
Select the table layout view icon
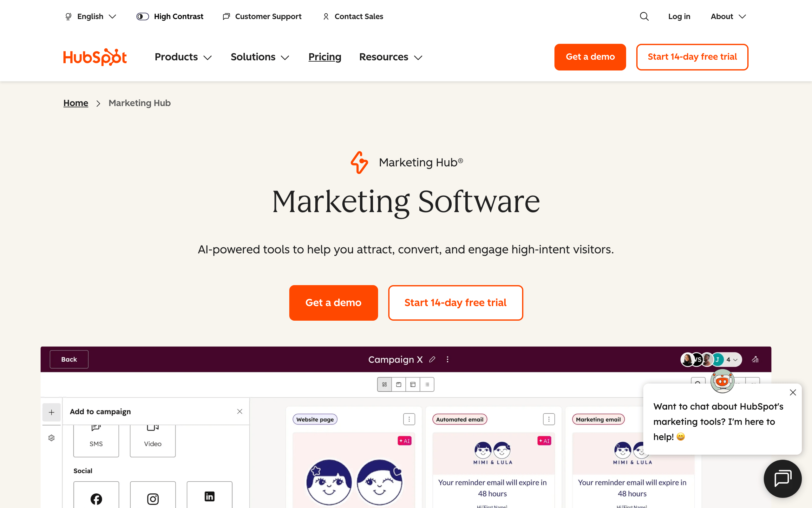(x=413, y=384)
